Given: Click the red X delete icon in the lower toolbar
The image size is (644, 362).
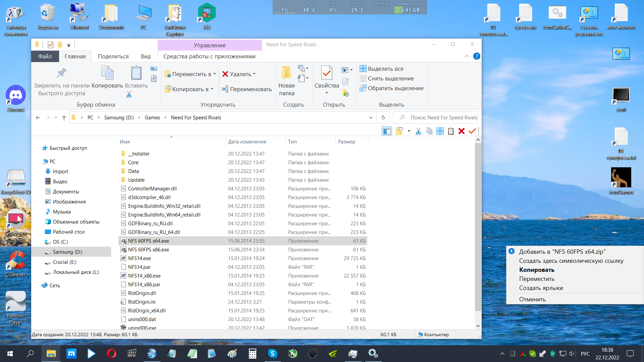Looking at the screenshot, I should coord(461,131).
